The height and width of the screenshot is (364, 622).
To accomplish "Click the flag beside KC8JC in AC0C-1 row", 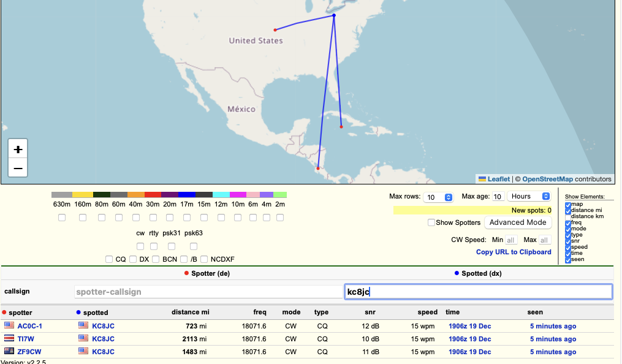I will (83, 325).
